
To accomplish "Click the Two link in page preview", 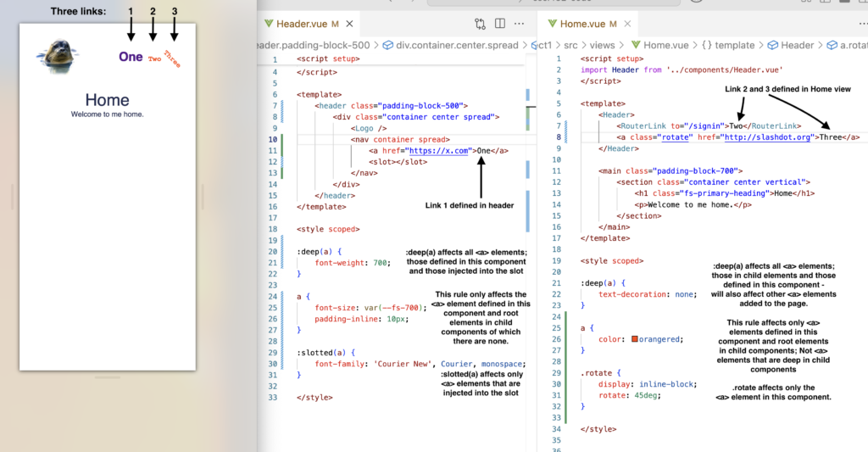I will 154,59.
